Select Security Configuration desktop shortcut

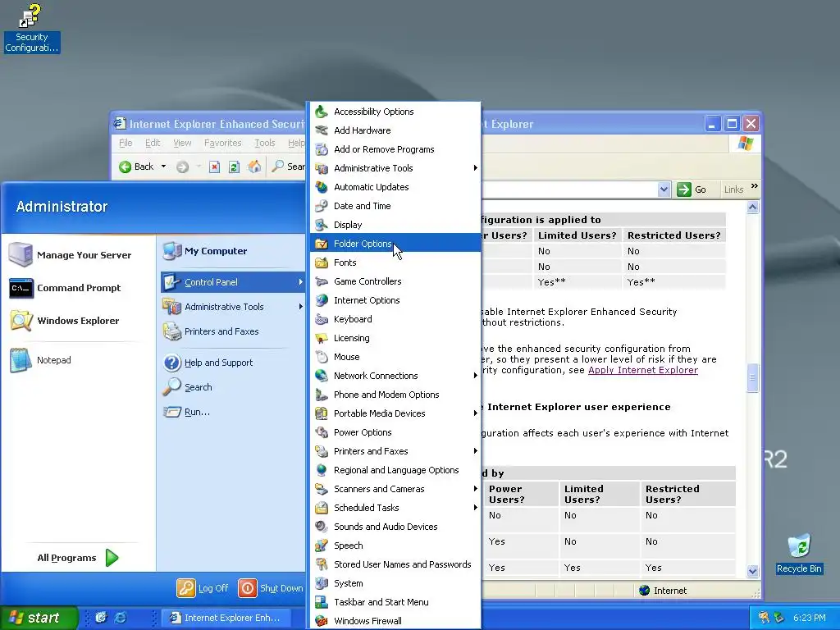32,28
